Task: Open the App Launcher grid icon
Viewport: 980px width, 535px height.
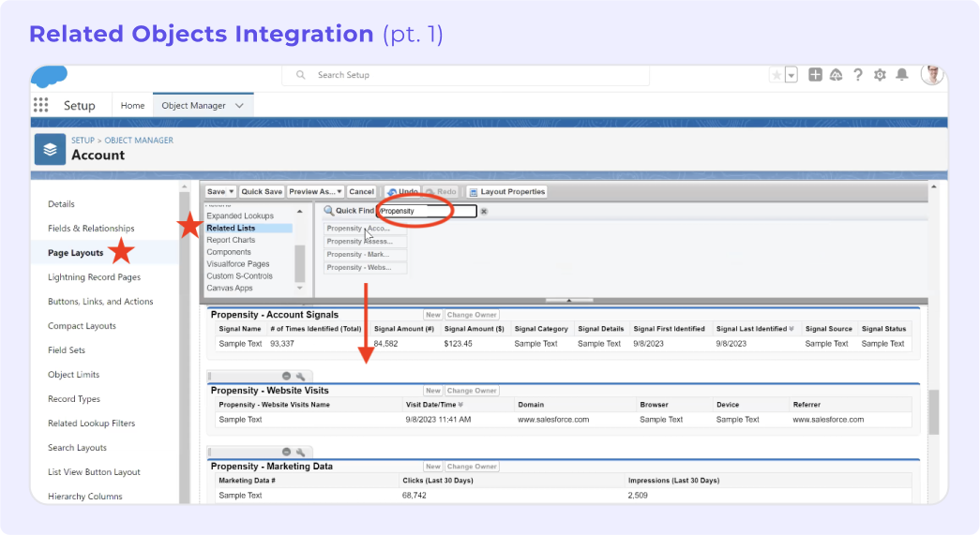Action: (40, 105)
